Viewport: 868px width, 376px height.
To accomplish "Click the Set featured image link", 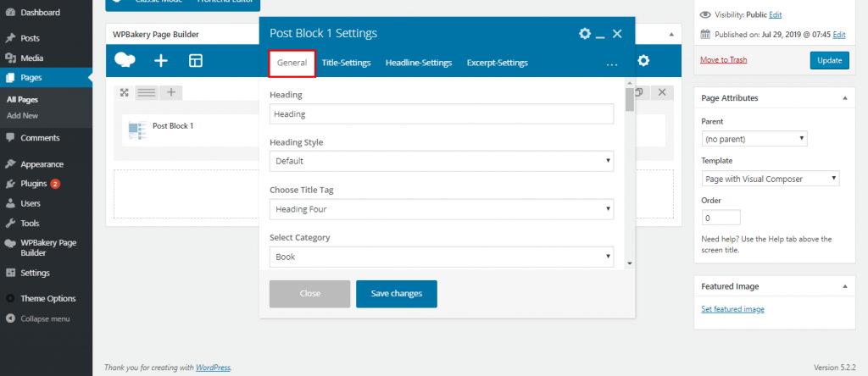I will click(x=732, y=309).
